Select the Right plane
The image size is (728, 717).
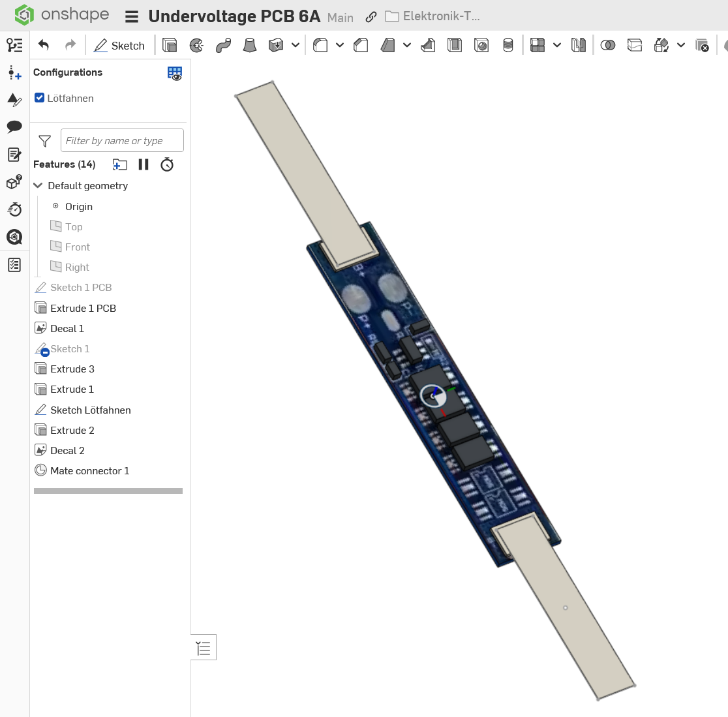tap(69, 267)
